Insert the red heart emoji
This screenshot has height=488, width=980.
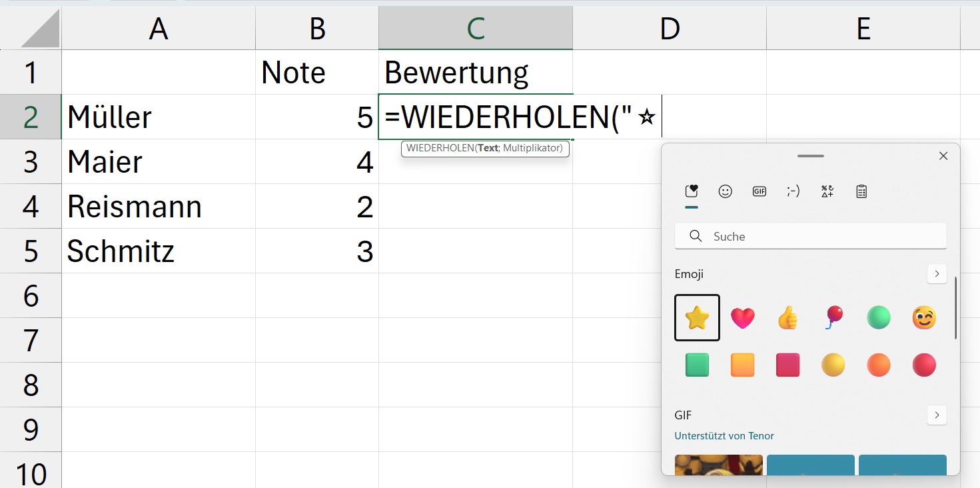click(x=743, y=318)
